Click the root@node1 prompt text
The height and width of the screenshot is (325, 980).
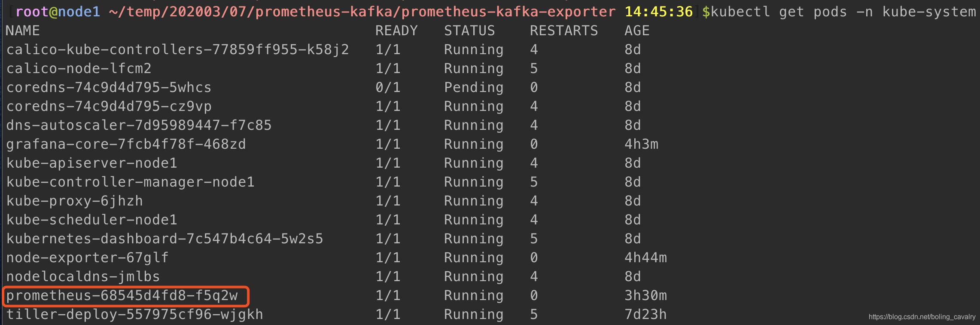click(x=58, y=12)
